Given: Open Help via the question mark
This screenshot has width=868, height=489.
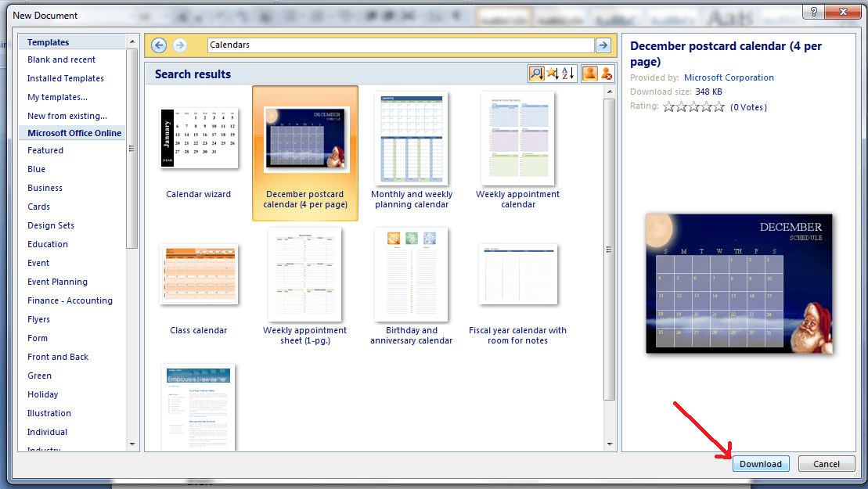Looking at the screenshot, I should pos(812,12).
